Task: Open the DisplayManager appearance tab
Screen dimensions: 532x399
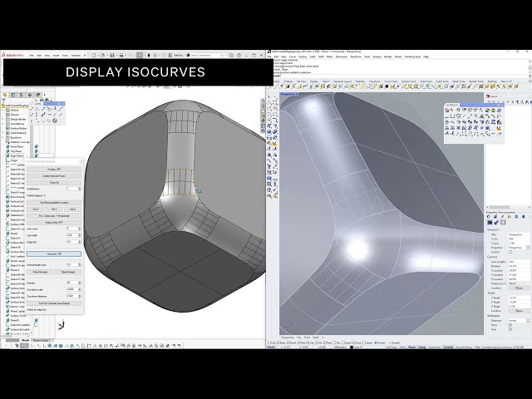Action: tap(37, 95)
